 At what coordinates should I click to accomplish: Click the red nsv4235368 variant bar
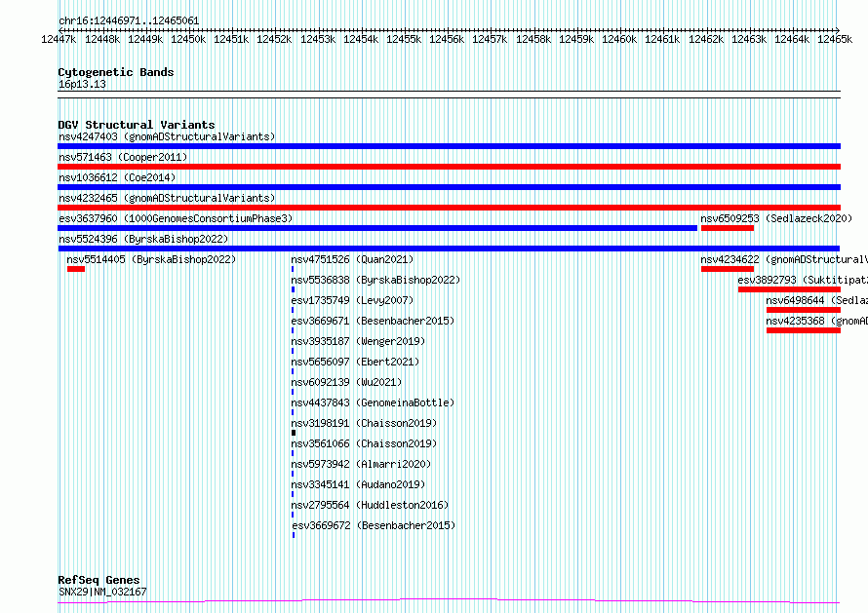point(804,330)
